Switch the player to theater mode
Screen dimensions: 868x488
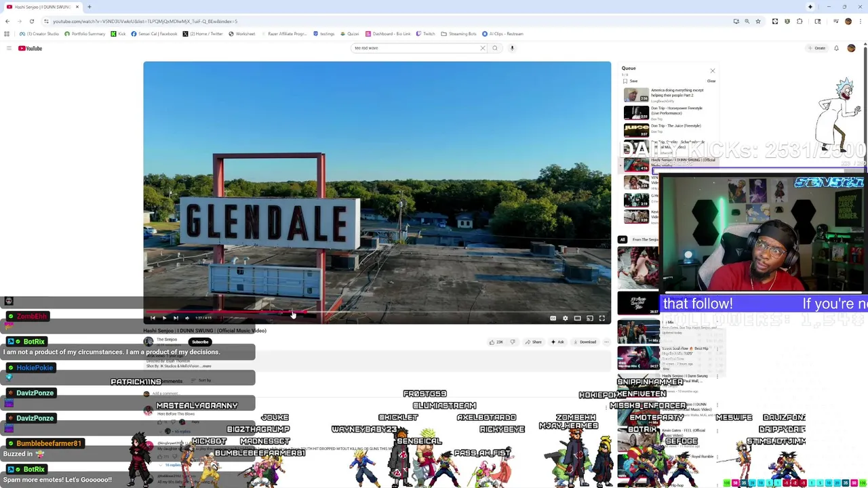point(577,318)
